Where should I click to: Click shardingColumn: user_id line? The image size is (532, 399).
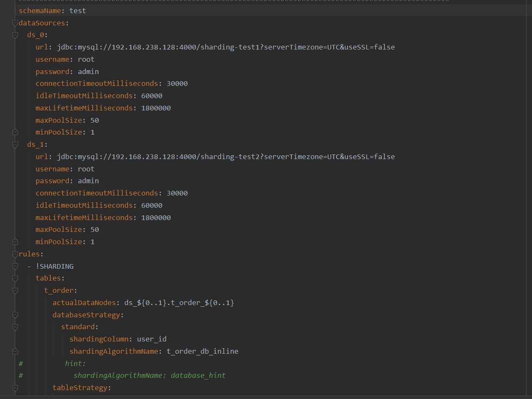[x=118, y=339]
